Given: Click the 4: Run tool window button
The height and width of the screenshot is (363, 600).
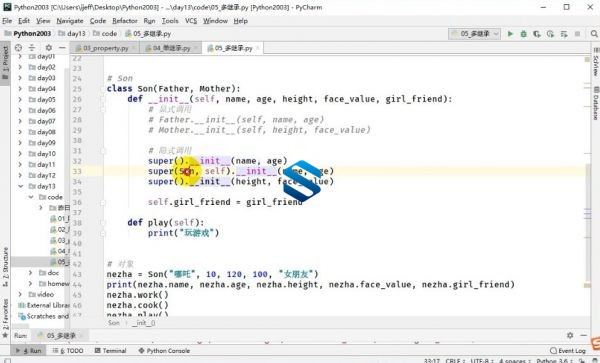Looking at the screenshot, I should [x=29, y=350].
